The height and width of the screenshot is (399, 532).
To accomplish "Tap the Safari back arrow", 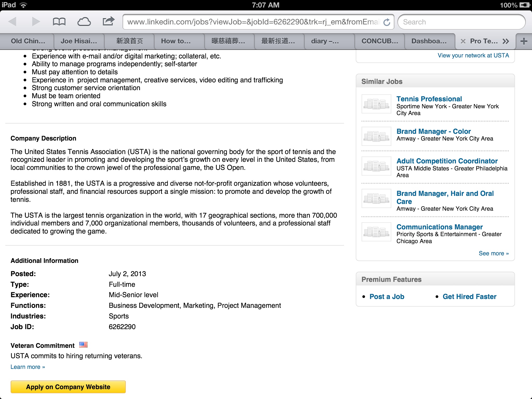I will click(12, 22).
